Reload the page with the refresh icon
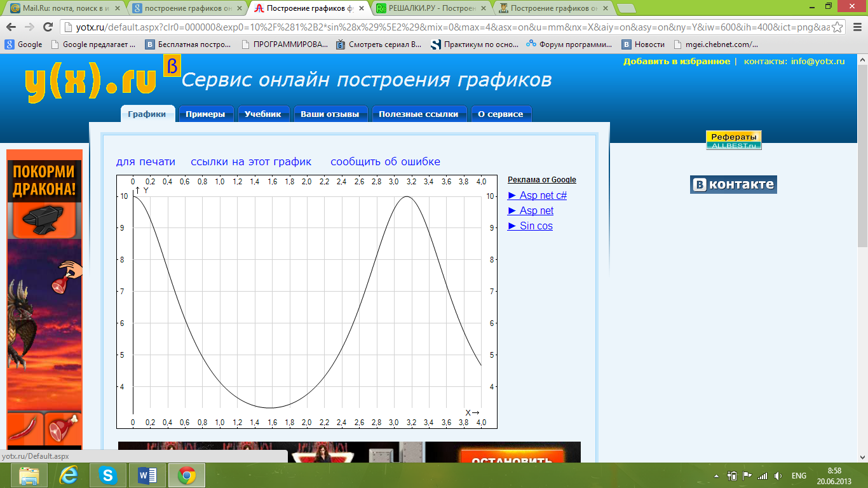 (x=48, y=27)
